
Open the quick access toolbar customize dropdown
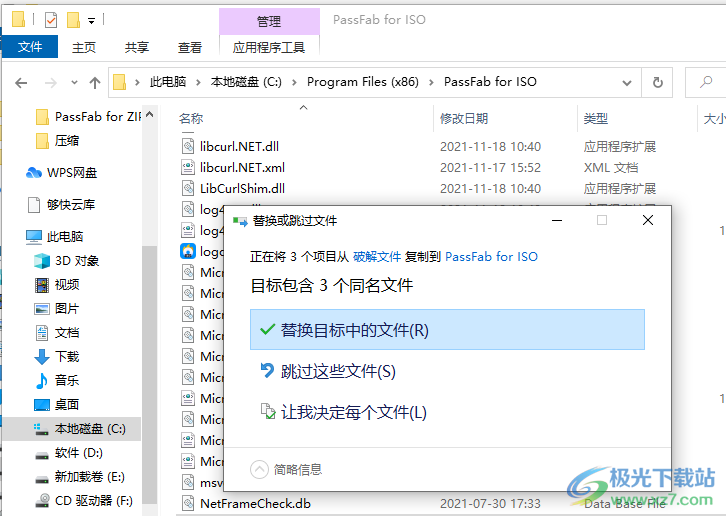tap(91, 21)
